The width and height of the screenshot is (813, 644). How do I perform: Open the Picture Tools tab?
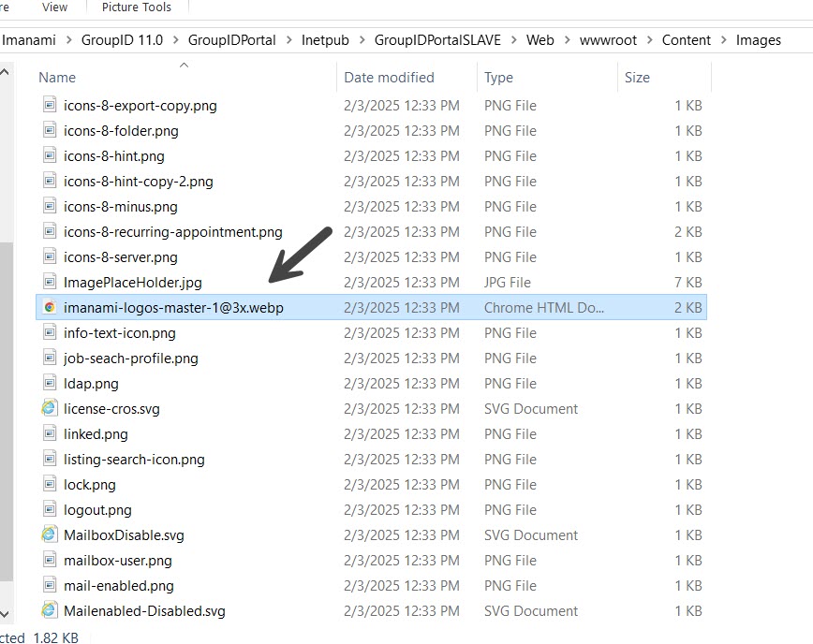(137, 7)
